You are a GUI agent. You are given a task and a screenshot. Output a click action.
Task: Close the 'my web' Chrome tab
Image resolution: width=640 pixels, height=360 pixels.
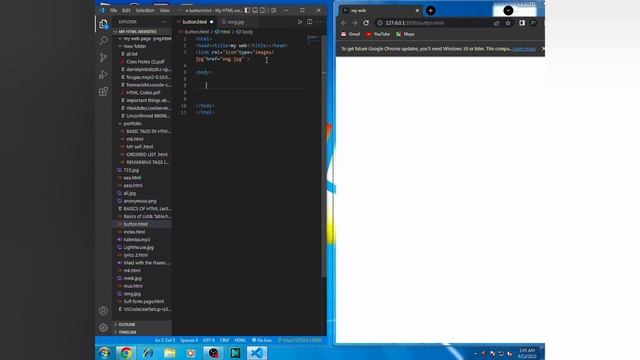click(417, 11)
